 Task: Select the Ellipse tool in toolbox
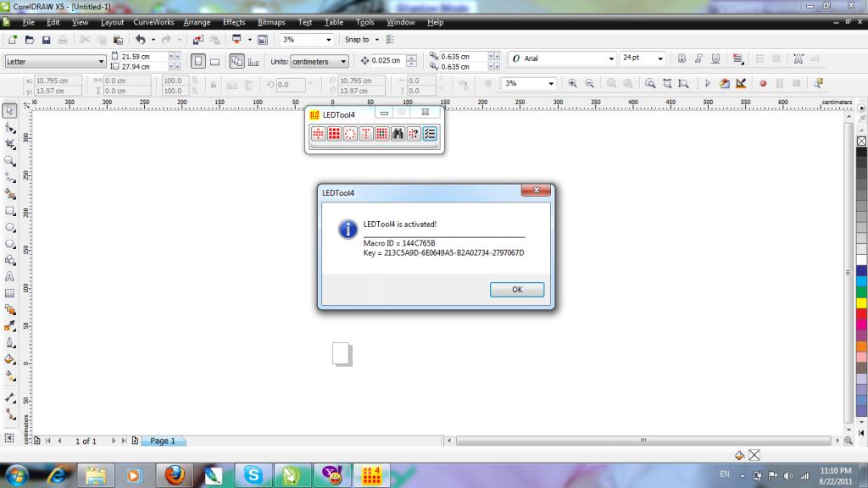point(9,227)
